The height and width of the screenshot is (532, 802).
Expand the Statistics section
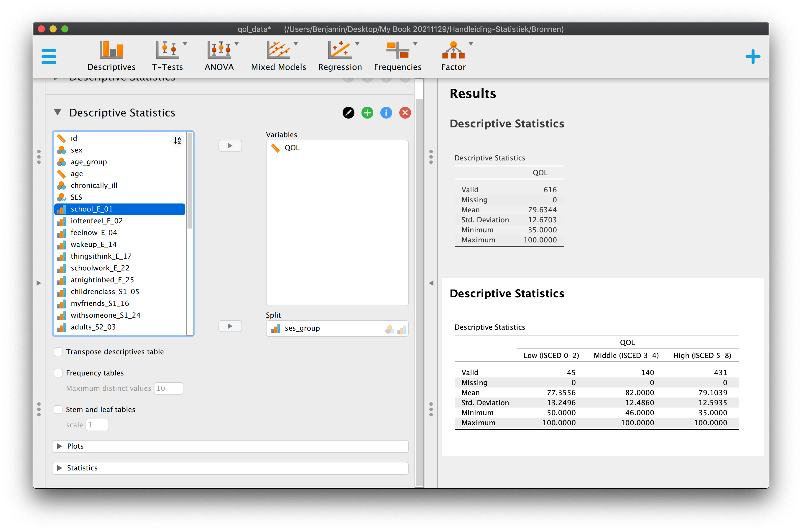coord(230,468)
